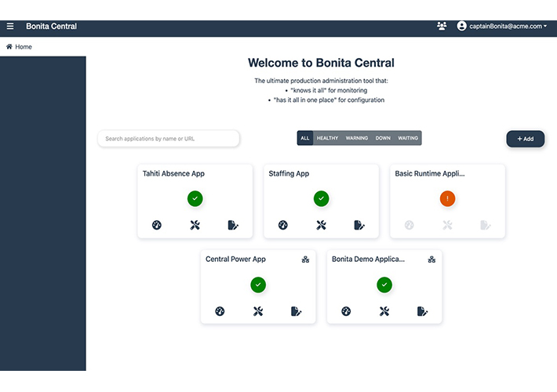
Task: Click the search applications input field
Action: point(169,139)
